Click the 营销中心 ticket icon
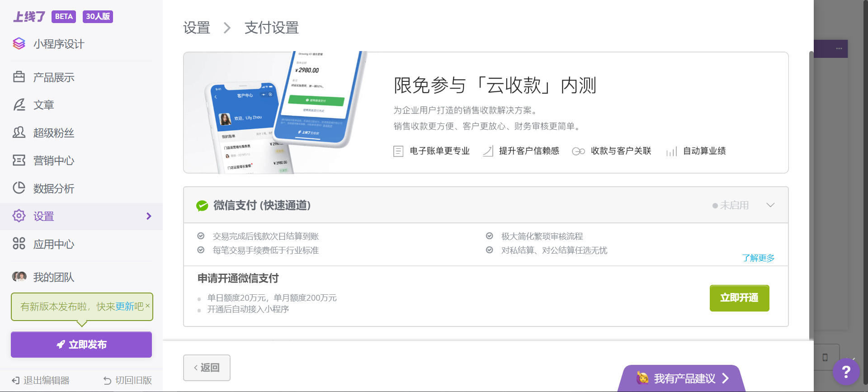This screenshot has height=392, width=868. pyautogui.click(x=19, y=160)
